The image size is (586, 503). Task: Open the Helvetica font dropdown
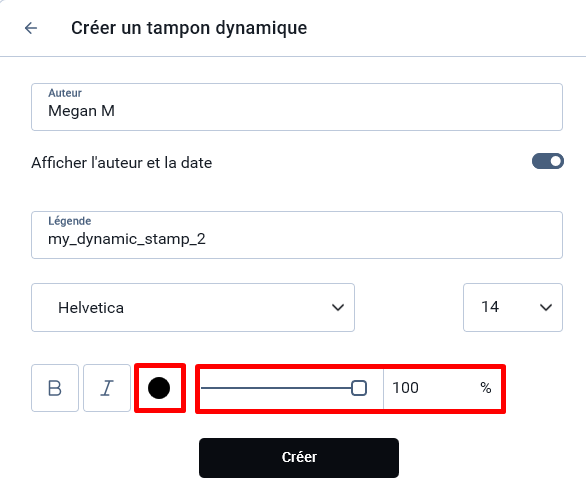click(193, 307)
